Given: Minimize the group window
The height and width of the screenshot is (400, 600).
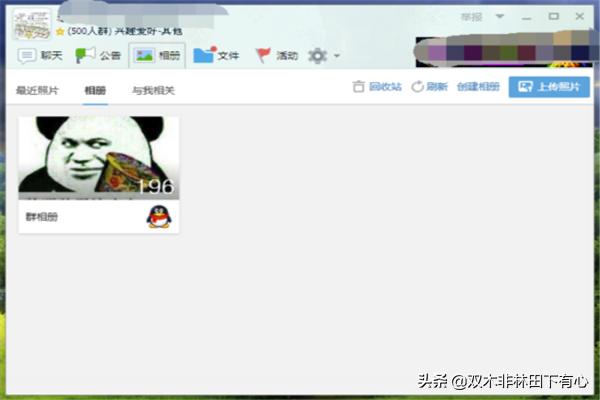Looking at the screenshot, I should (527, 18).
